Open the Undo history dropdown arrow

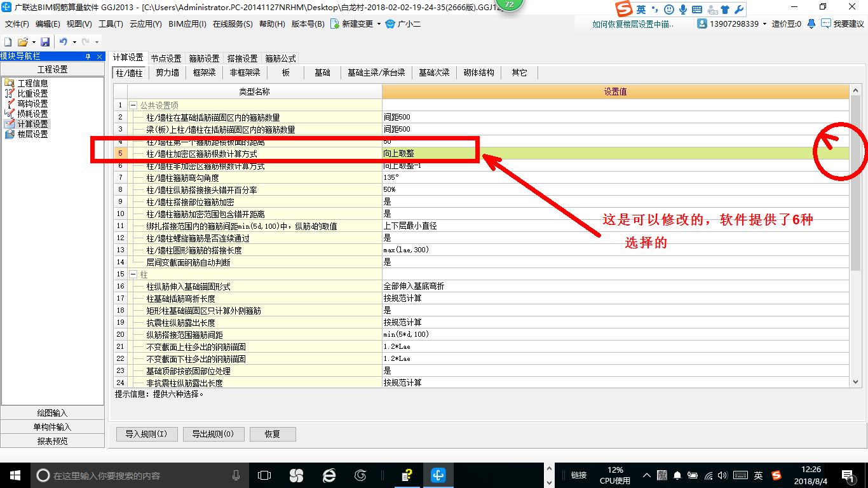(74, 42)
